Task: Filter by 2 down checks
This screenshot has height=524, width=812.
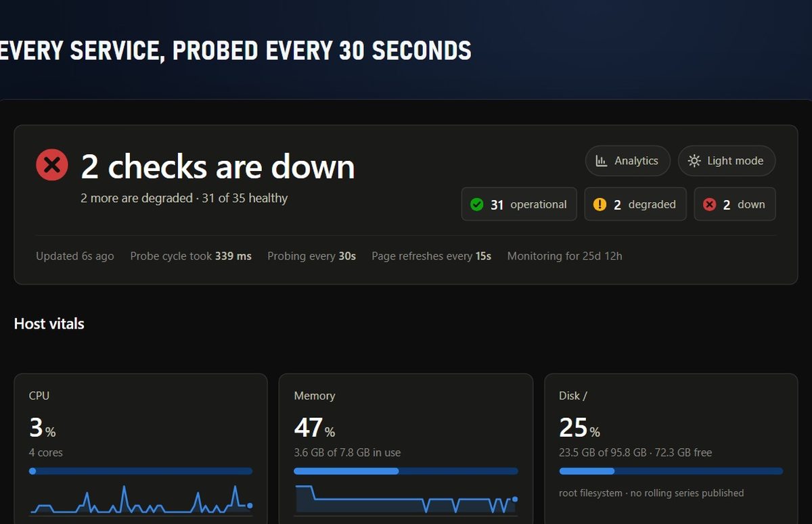Action: pyautogui.click(x=735, y=204)
